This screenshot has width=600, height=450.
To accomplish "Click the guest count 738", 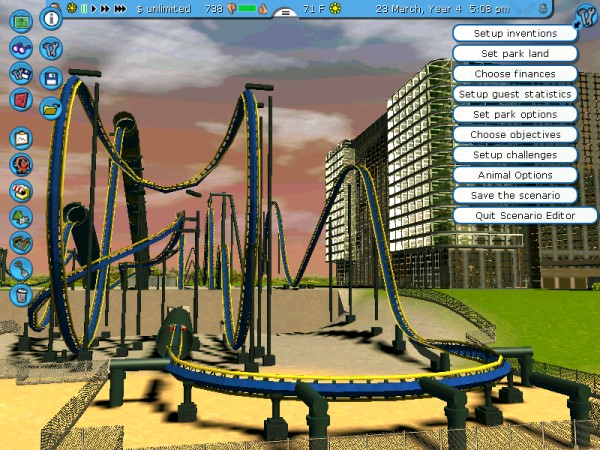I will click(214, 8).
